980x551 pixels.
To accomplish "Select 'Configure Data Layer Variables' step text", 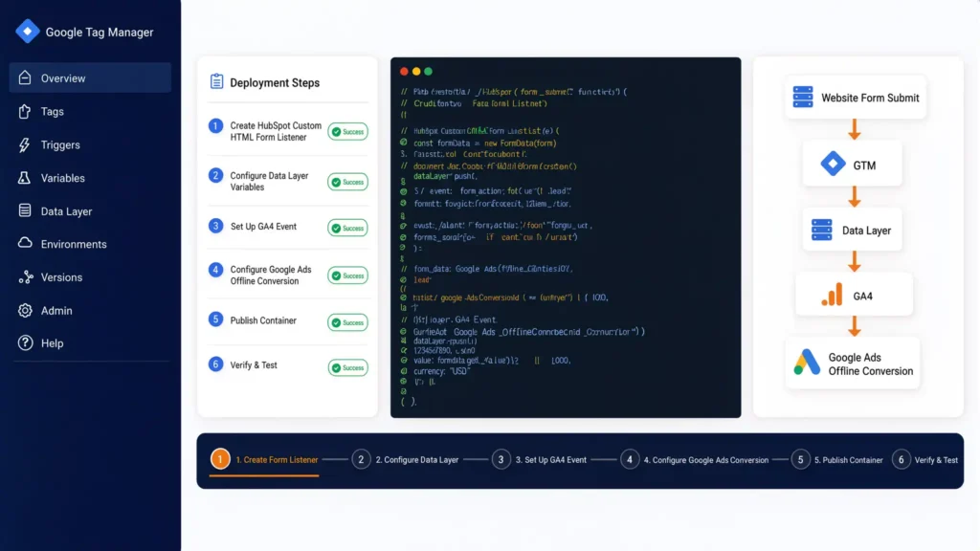I will click(269, 181).
